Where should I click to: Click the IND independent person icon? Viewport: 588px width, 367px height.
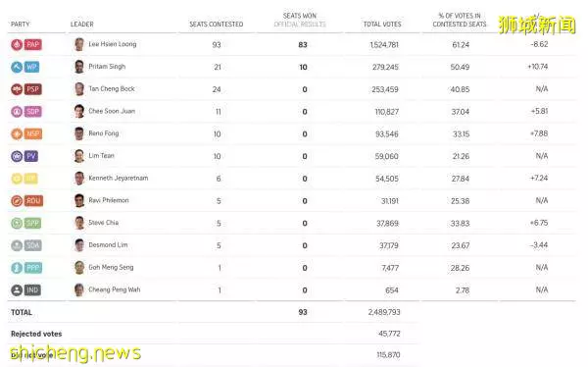(x=17, y=290)
